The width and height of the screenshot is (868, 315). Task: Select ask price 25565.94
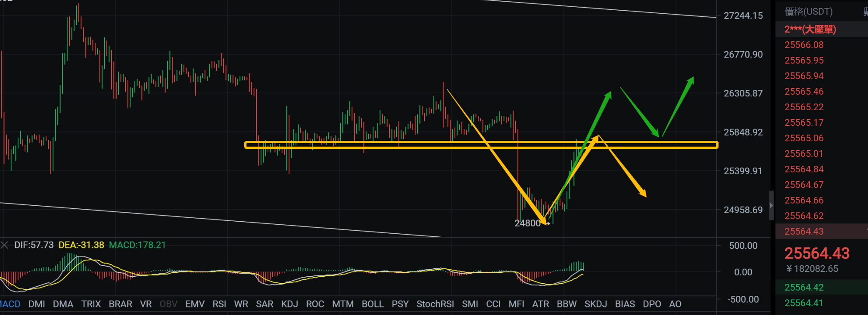click(804, 76)
